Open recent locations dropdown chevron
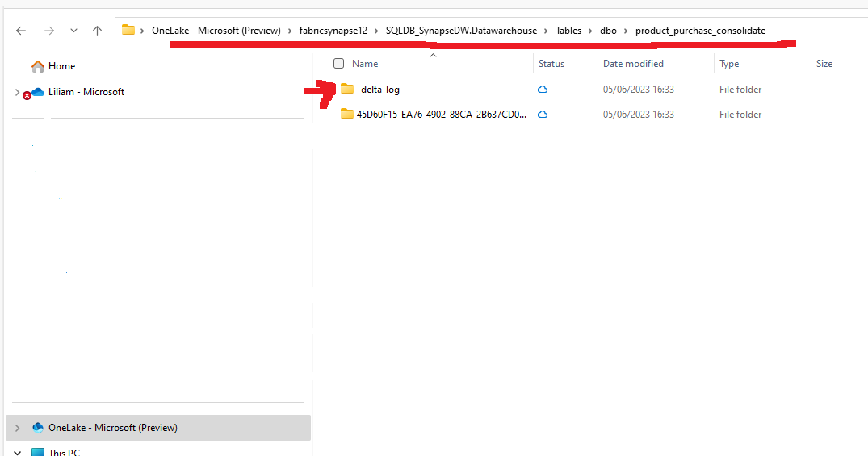The height and width of the screenshot is (456, 868). [73, 31]
